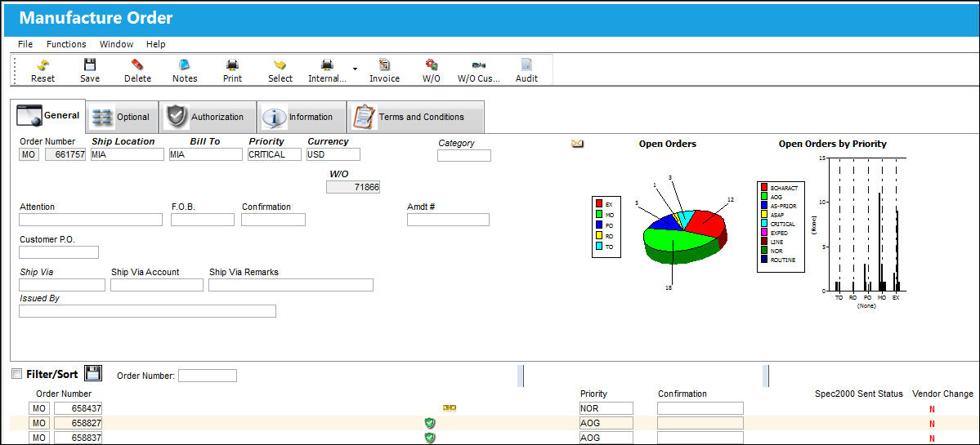Viewport: 980px width, 445px height.
Task: Expand the dropdown arrow next to Internal
Action: (x=355, y=68)
